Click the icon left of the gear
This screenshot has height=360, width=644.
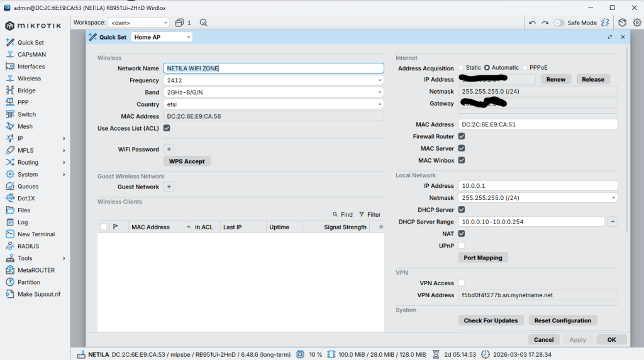[623, 23]
